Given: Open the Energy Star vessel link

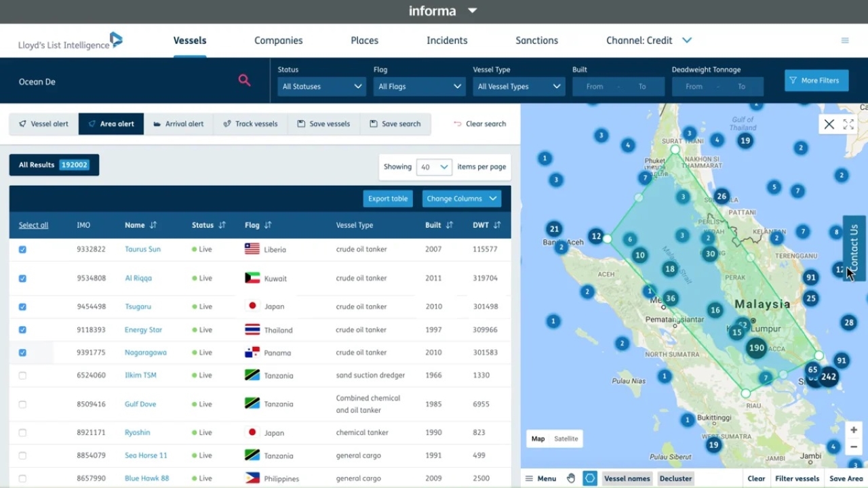Looking at the screenshot, I should [x=142, y=329].
